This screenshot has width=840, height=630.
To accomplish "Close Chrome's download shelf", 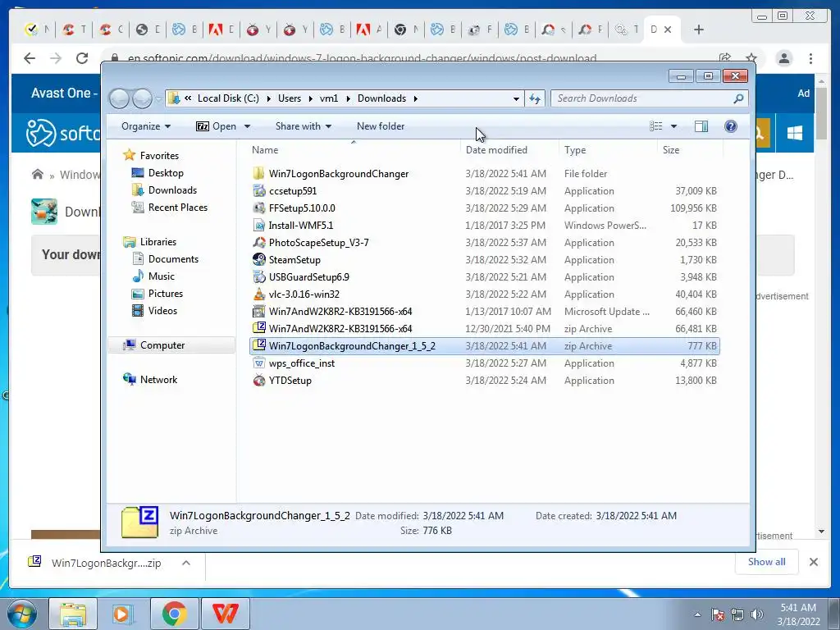I will coord(813,562).
